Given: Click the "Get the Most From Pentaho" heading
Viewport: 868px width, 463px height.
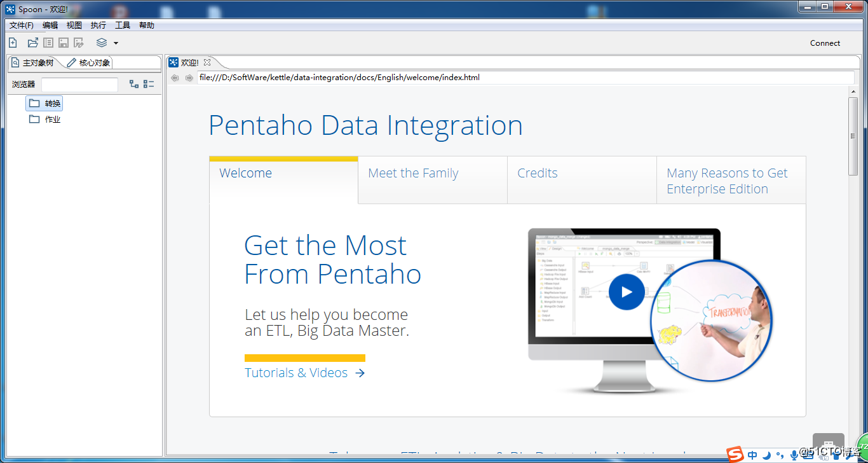Looking at the screenshot, I should click(x=333, y=259).
